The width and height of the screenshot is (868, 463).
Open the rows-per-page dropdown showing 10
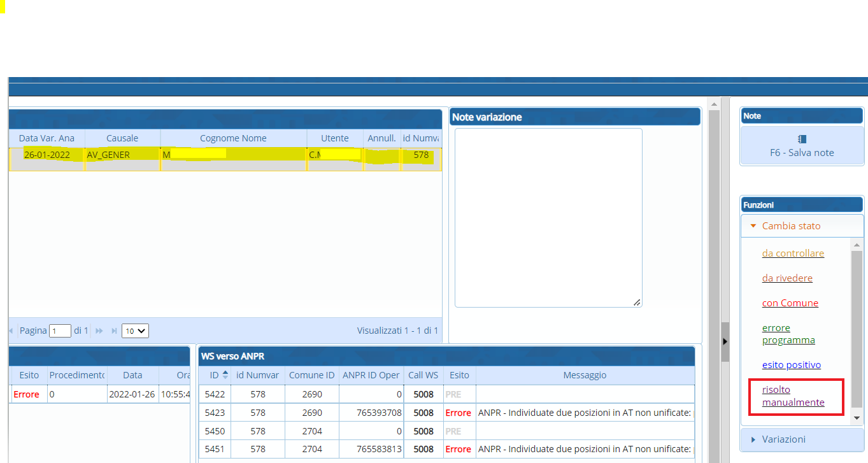(x=135, y=331)
